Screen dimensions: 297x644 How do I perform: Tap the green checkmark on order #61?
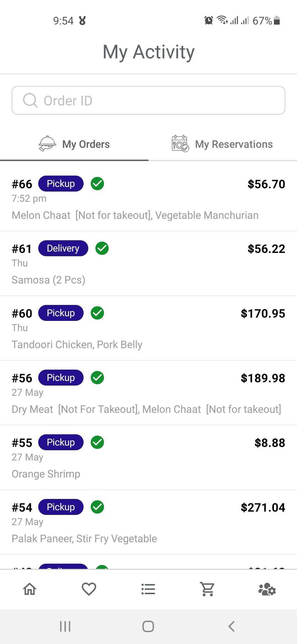102,248
